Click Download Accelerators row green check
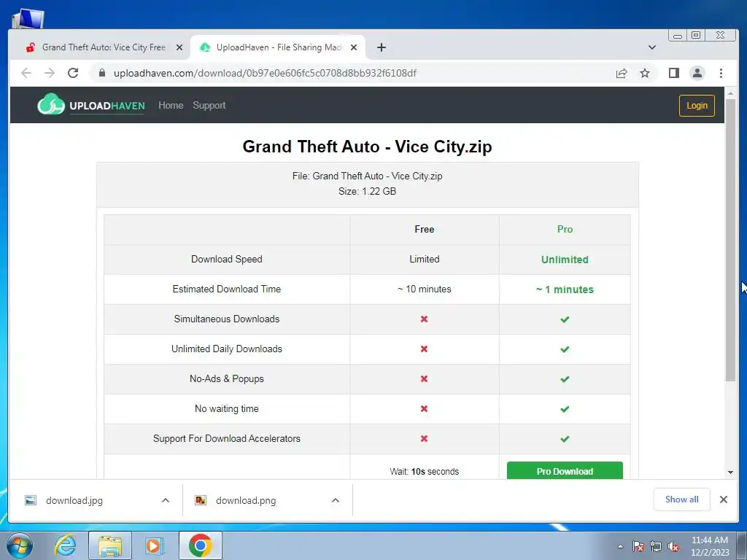 (565, 439)
